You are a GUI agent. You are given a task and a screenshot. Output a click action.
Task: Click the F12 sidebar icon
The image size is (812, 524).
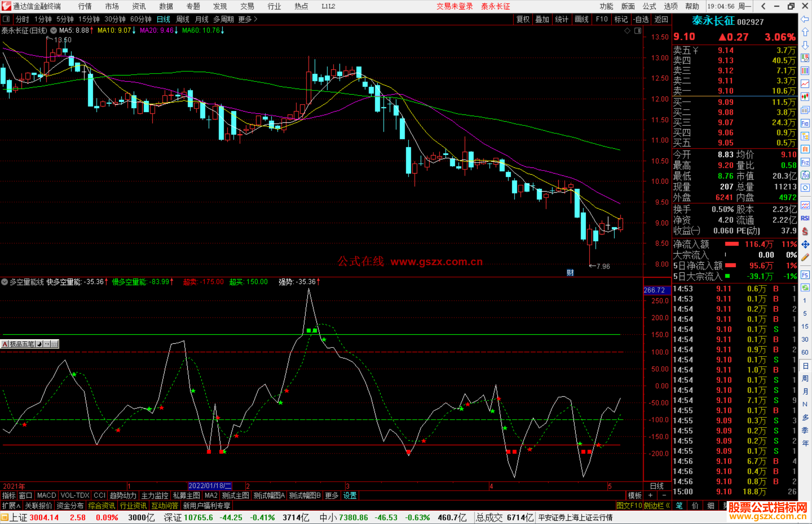pyautogui.click(x=805, y=162)
